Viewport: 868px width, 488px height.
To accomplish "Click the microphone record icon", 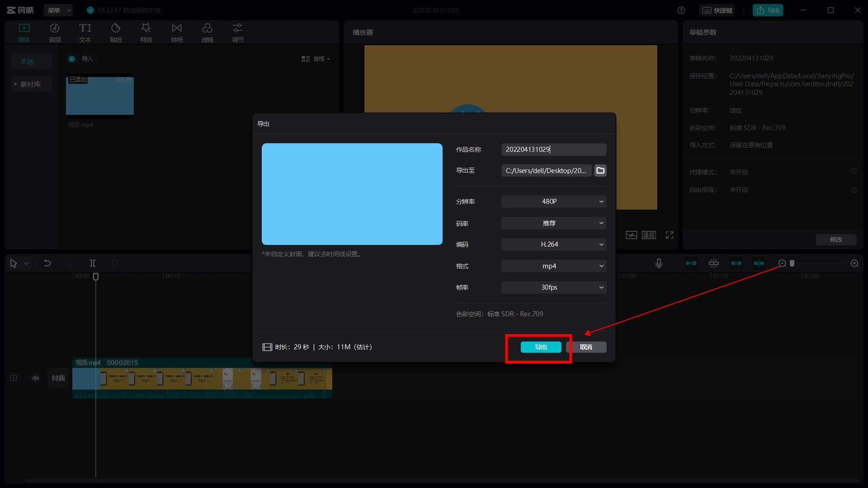I will coord(659,263).
